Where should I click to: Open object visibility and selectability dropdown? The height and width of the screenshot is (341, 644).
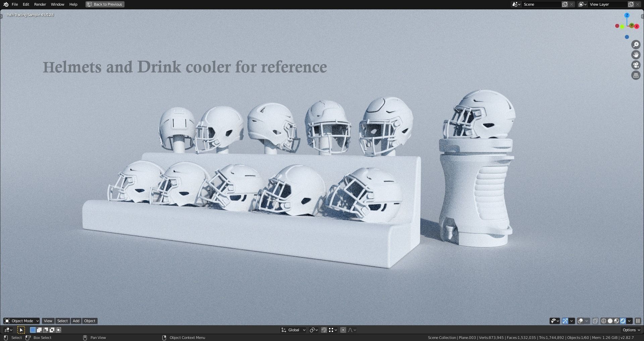pos(555,321)
